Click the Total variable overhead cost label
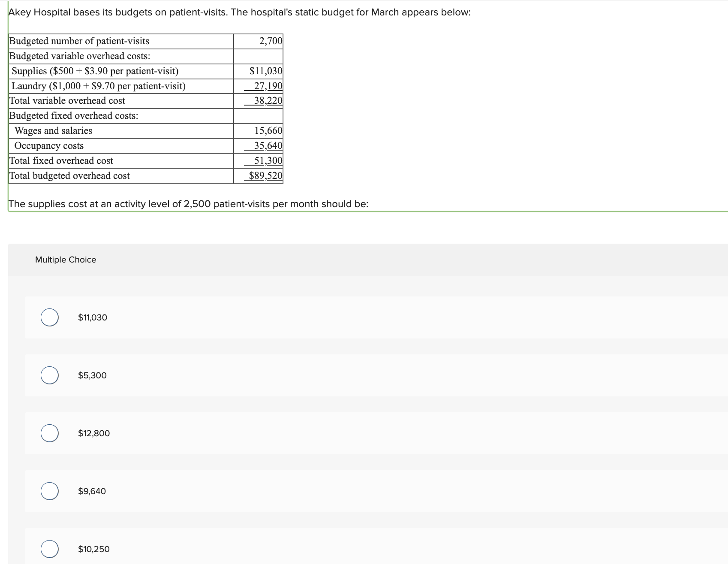This screenshot has width=728, height=574. (67, 101)
